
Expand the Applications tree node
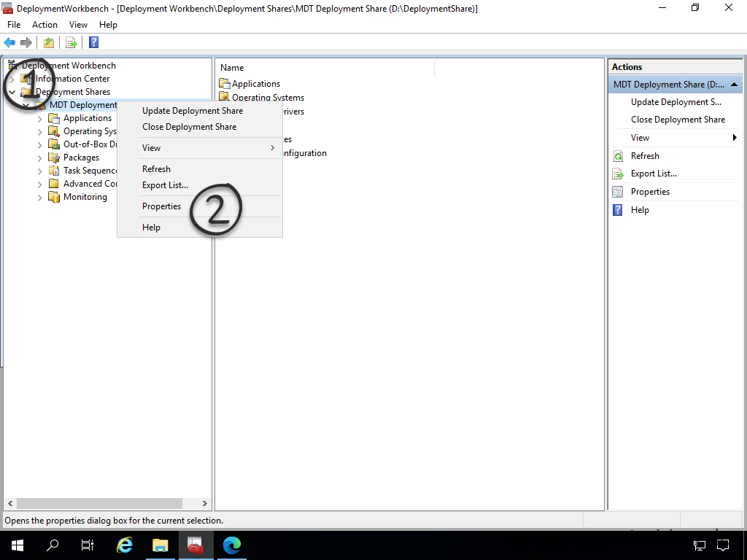tap(40, 119)
